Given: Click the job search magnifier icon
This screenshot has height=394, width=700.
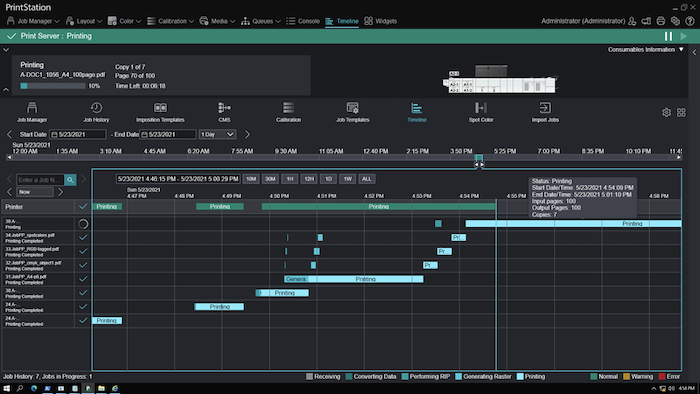Looking at the screenshot, I should [x=70, y=180].
